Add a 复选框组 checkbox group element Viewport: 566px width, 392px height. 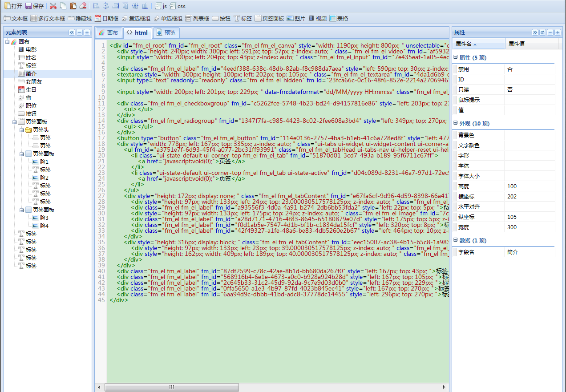click(136, 18)
